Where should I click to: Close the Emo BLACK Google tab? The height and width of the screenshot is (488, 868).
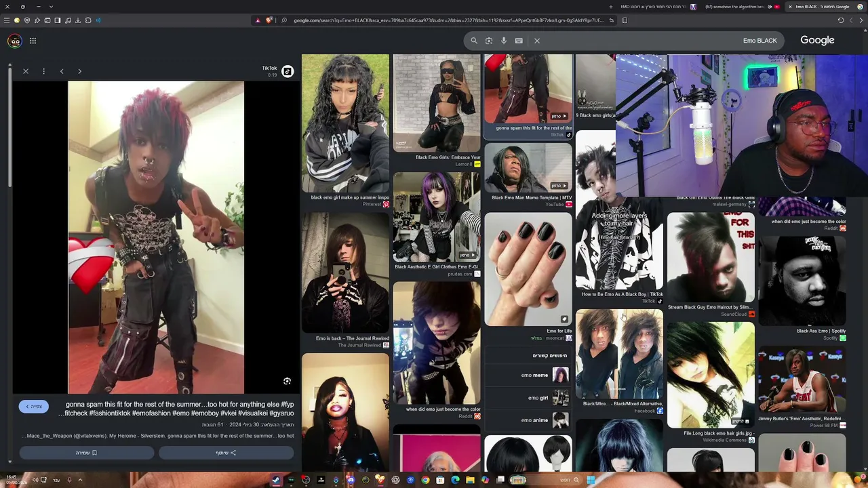(x=790, y=7)
